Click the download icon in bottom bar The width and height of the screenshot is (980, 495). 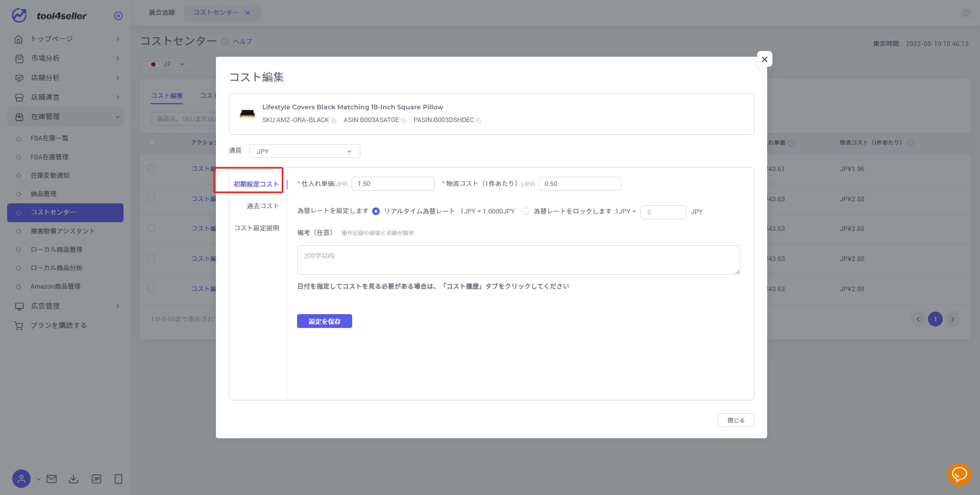[x=73, y=479]
